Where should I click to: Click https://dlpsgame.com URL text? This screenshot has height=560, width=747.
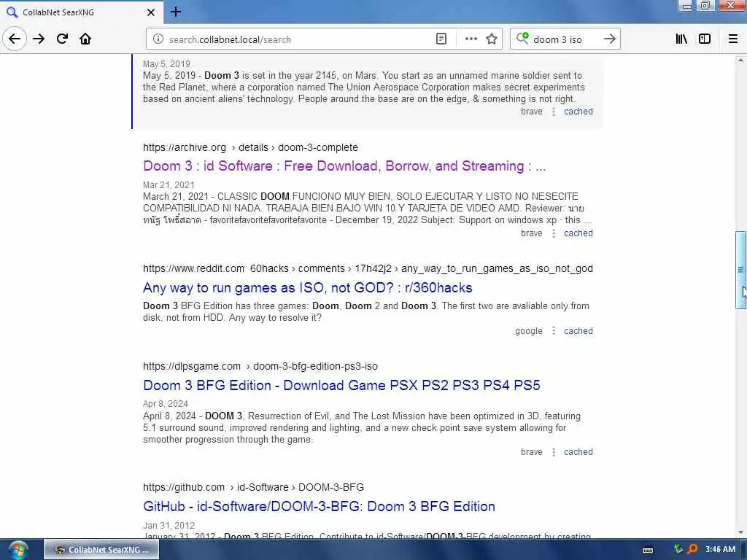(192, 366)
